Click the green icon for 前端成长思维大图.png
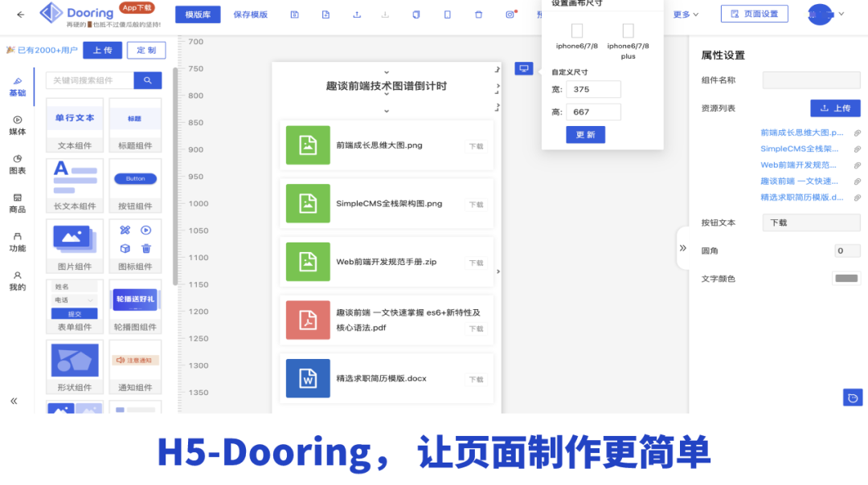The image size is (868, 485). point(308,145)
